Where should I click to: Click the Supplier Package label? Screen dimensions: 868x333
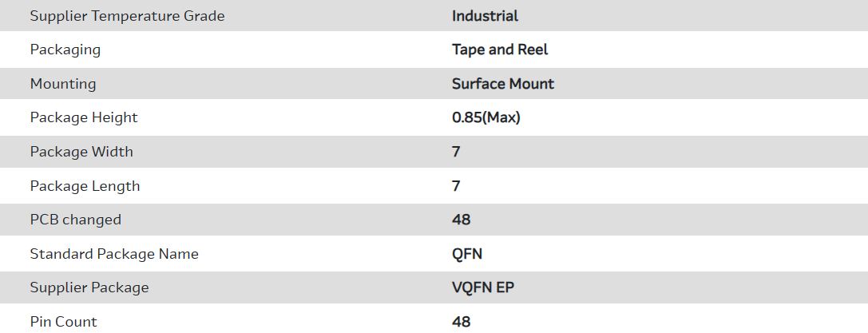89,287
